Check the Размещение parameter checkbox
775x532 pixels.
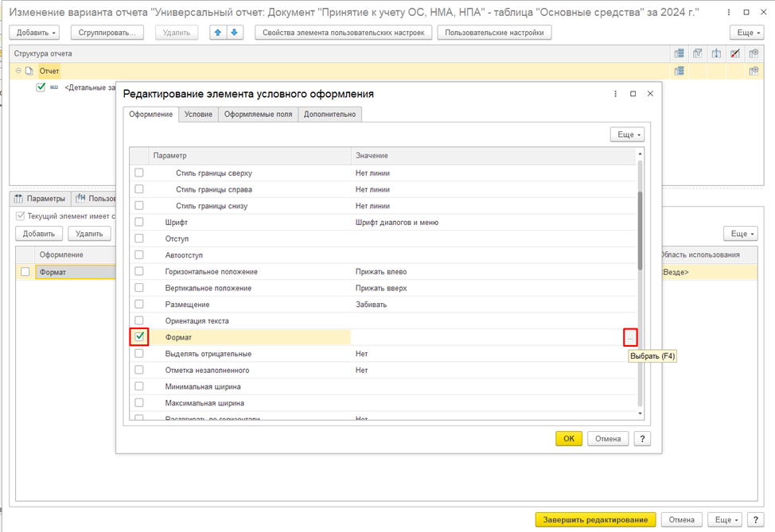(139, 305)
